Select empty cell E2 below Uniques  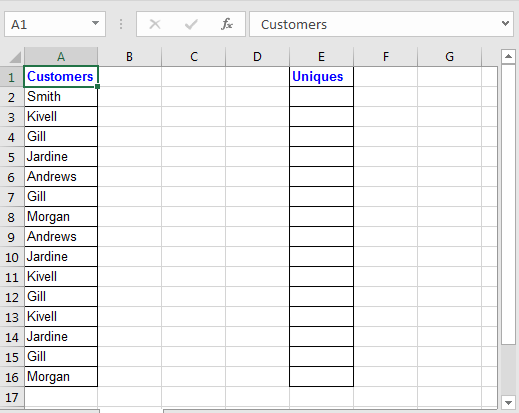pyautogui.click(x=321, y=97)
